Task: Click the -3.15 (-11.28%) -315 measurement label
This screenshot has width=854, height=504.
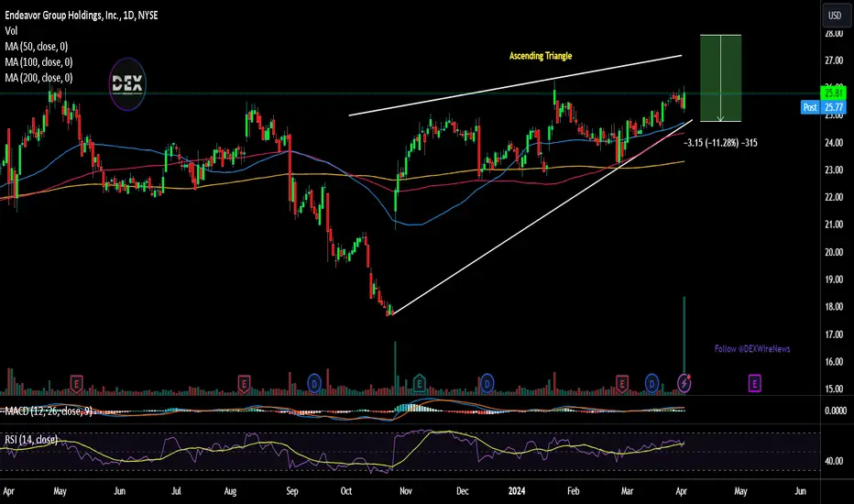Action: pyautogui.click(x=720, y=143)
